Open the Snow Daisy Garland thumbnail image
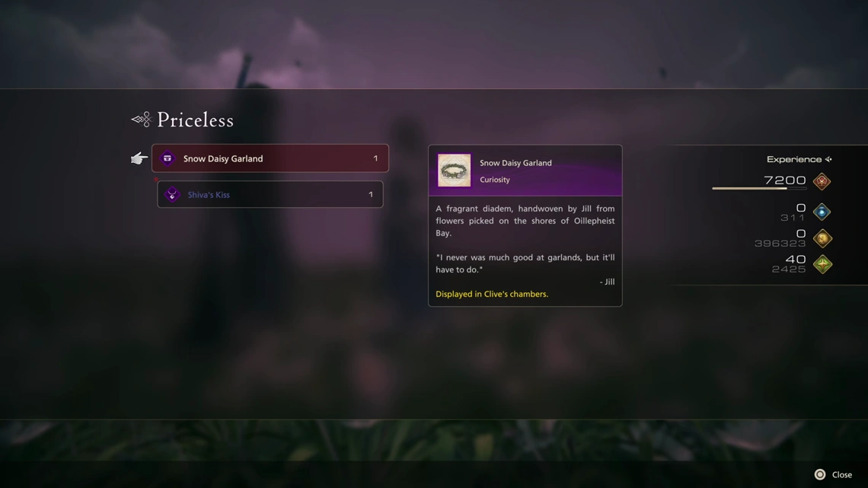The height and width of the screenshot is (488, 868). (x=454, y=170)
